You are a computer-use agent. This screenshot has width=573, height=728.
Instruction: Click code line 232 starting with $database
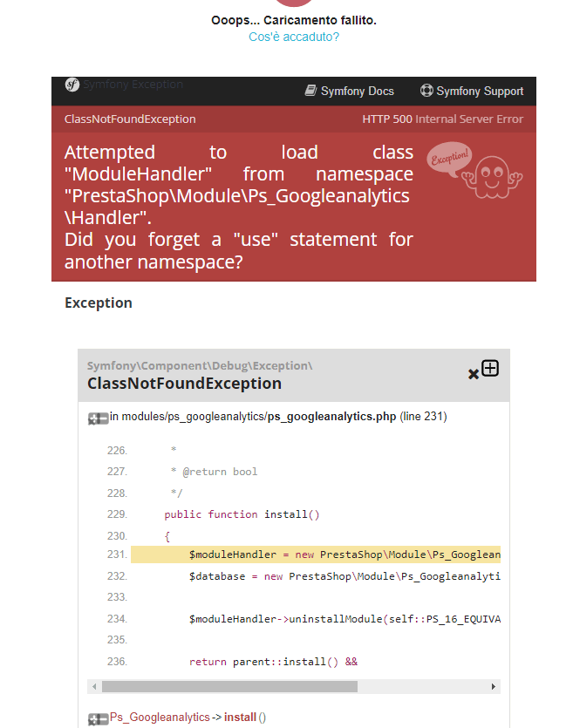click(x=344, y=576)
